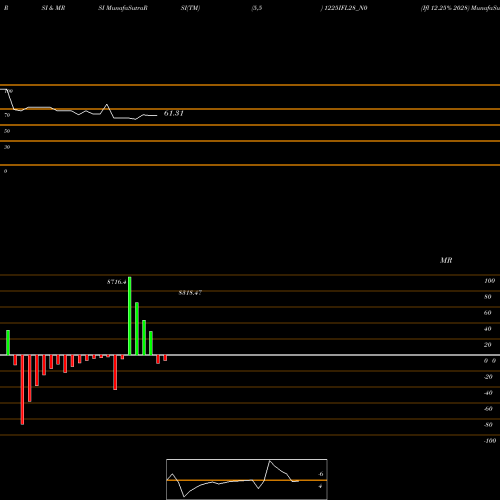Image resolution: width=500 pixels, height=500 pixels.
Task: Click the tallest green MR histogram bar
Action: pyautogui.click(x=130, y=316)
